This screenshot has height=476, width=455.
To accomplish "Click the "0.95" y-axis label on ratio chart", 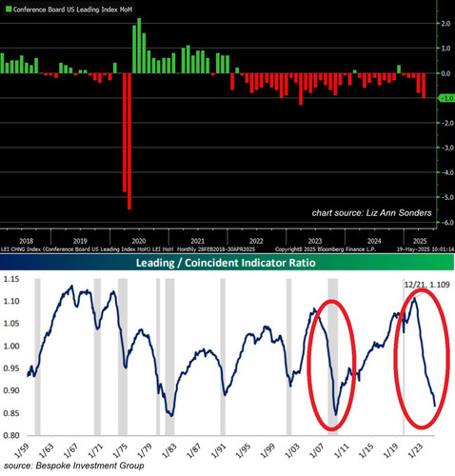I will click(x=11, y=368).
